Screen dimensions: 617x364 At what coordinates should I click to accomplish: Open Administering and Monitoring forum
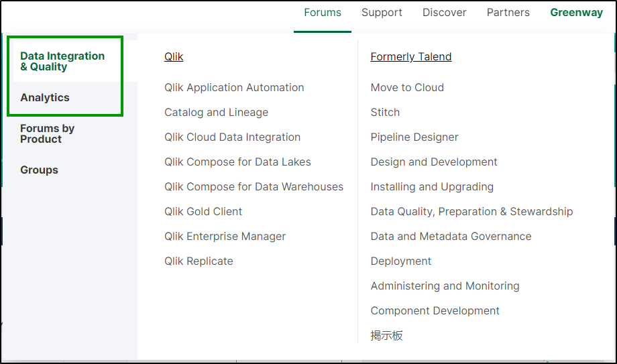445,286
